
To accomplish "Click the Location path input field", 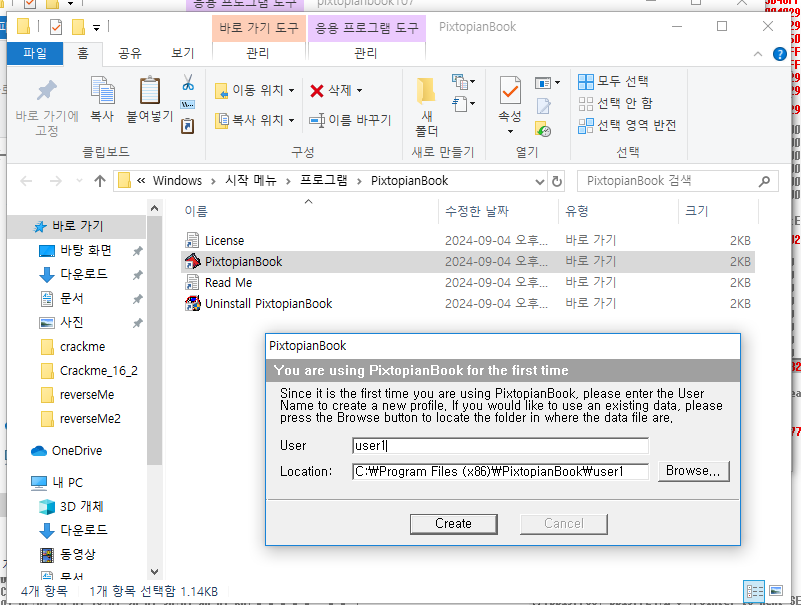I will click(x=501, y=471).
